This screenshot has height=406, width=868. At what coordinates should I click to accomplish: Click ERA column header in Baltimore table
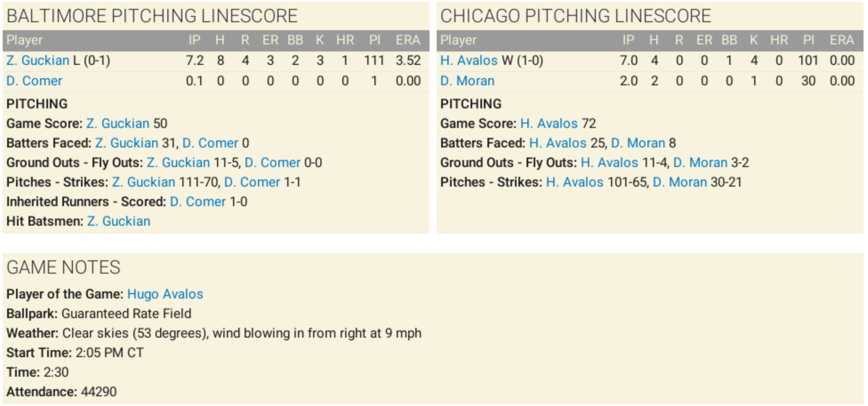pos(408,40)
